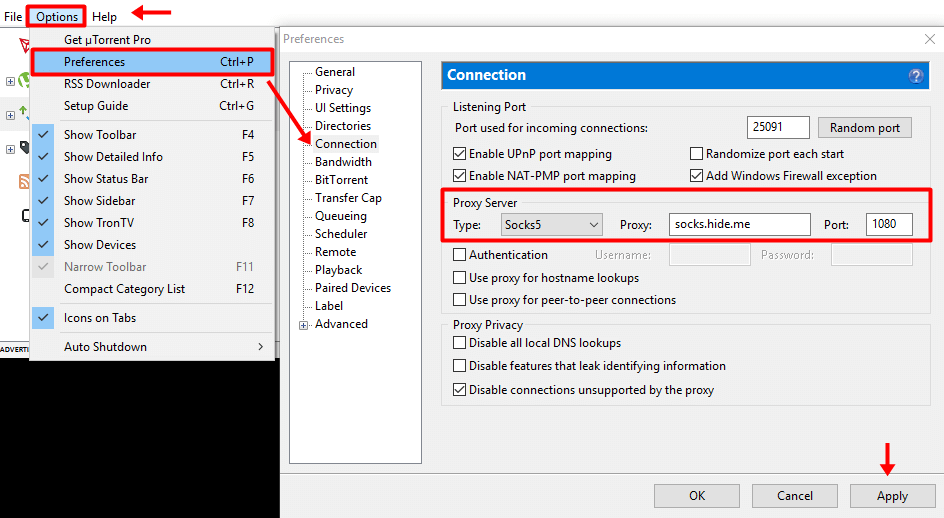The image size is (944, 518).
Task: Select BitTorrent in preferences tree
Action: coord(341,180)
